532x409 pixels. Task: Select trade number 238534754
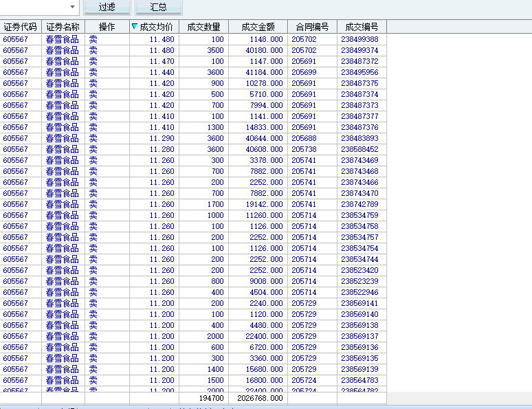tap(359, 248)
